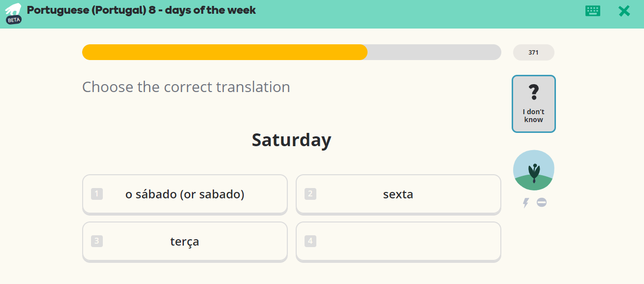Select the blank fourth answer option
The image size is (644, 284).
pos(399,242)
